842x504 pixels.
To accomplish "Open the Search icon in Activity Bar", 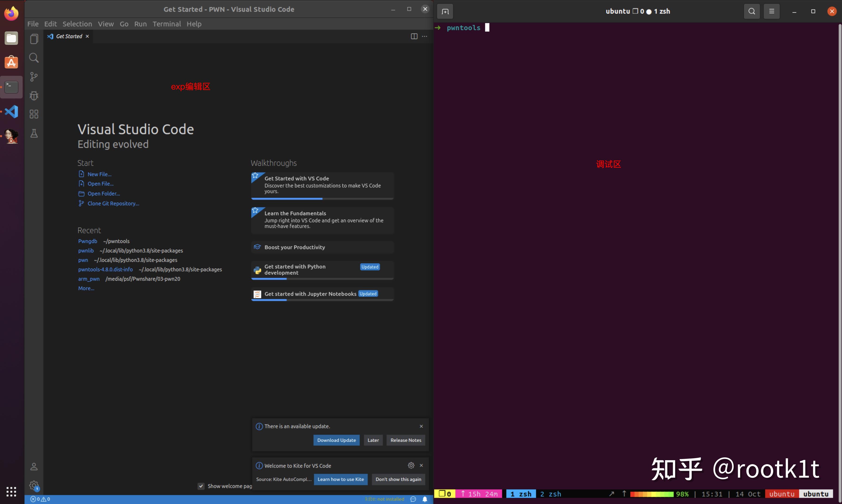I will pyautogui.click(x=34, y=57).
